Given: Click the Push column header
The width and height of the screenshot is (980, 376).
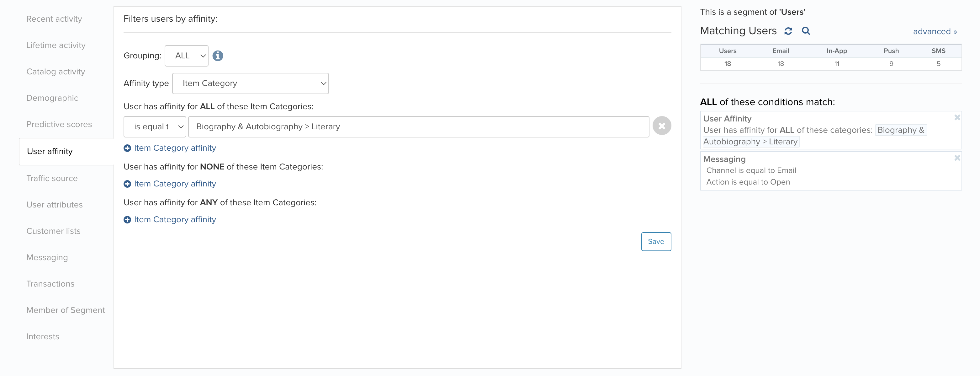Looking at the screenshot, I should coord(891,51).
